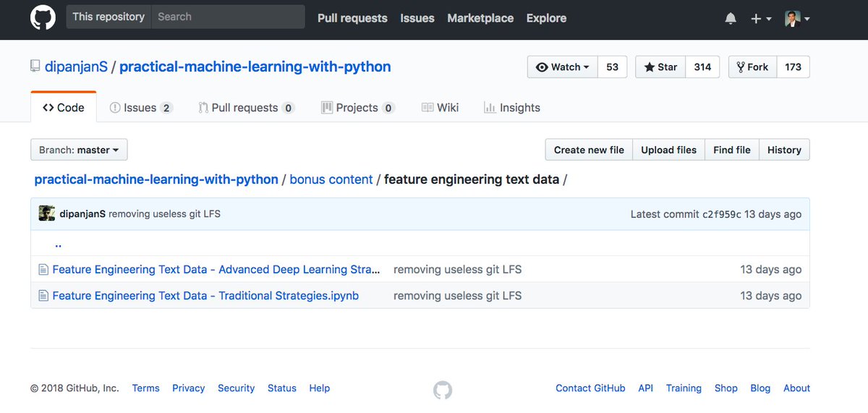Open latest commit c2f959c link
Image resolution: width=868 pixels, height=413 pixels.
click(721, 214)
